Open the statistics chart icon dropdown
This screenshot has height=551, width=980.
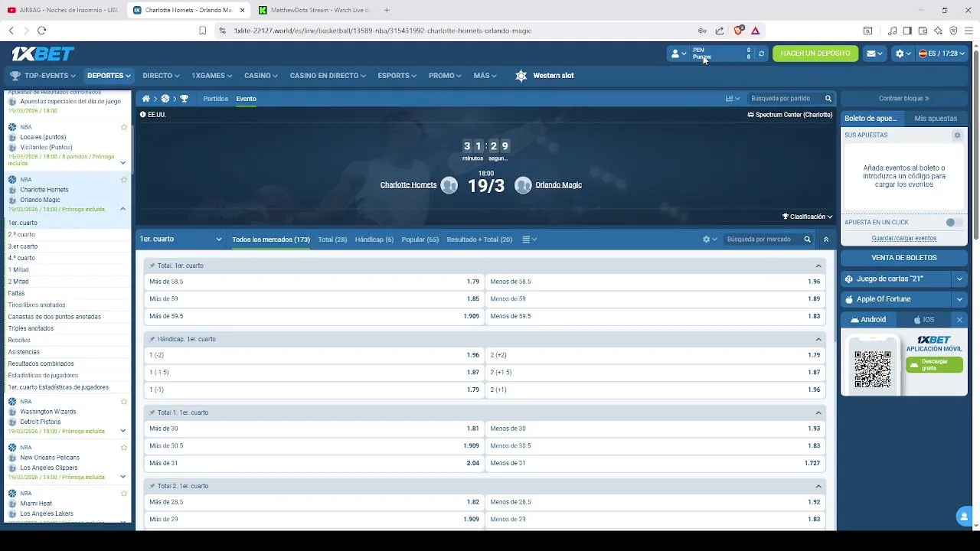(733, 99)
